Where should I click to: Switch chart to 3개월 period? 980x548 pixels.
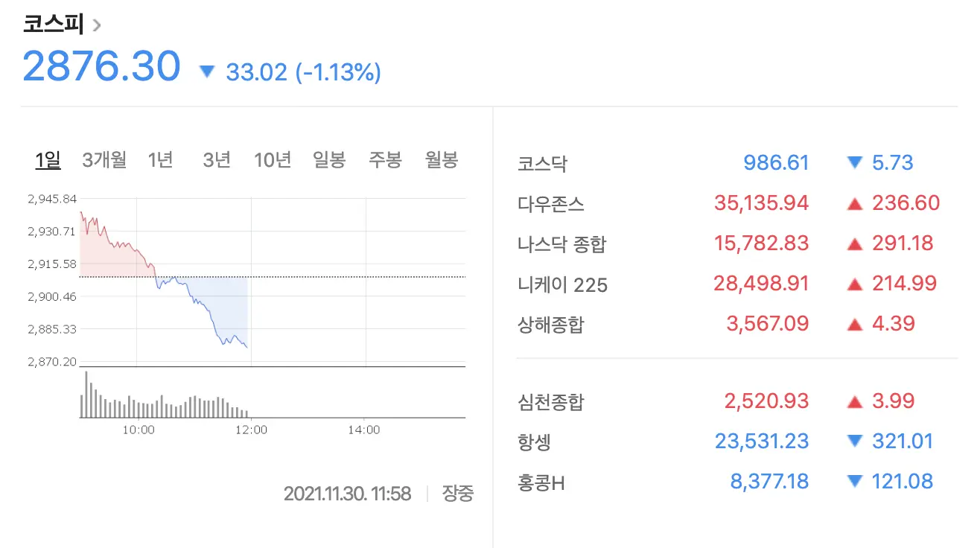tap(104, 159)
